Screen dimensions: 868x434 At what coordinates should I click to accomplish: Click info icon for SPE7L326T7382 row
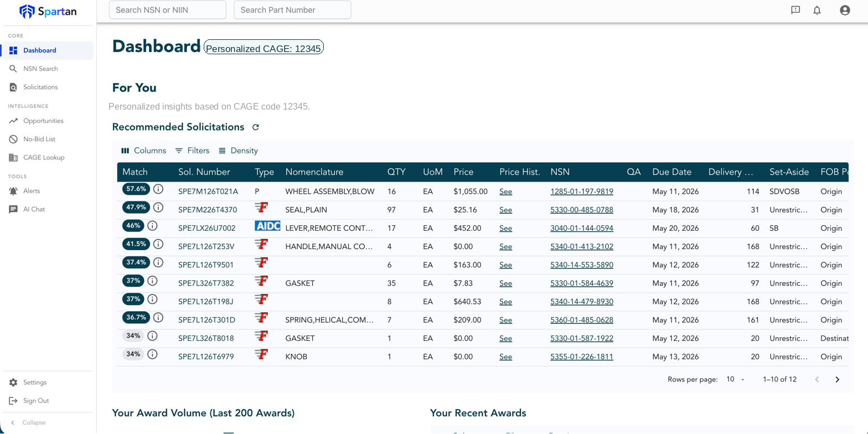(152, 281)
